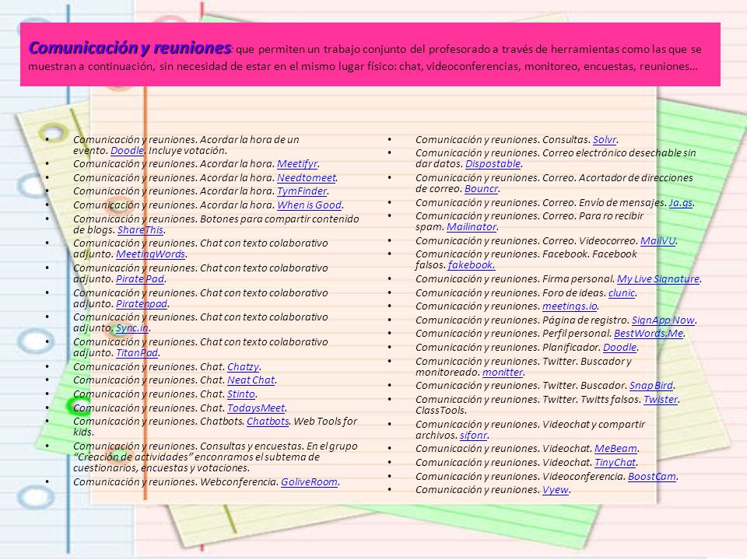Open the Chatzy chat link
747x560 pixels.
pos(243,366)
